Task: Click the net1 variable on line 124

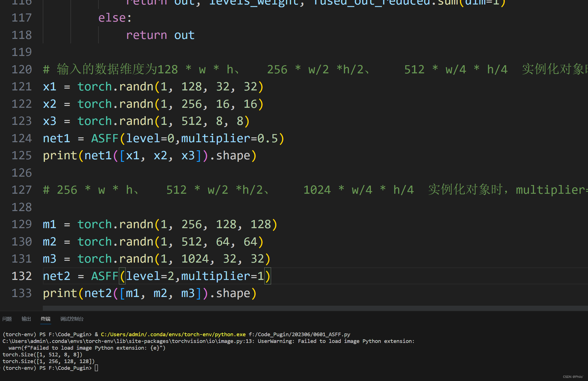Action: tap(56, 138)
